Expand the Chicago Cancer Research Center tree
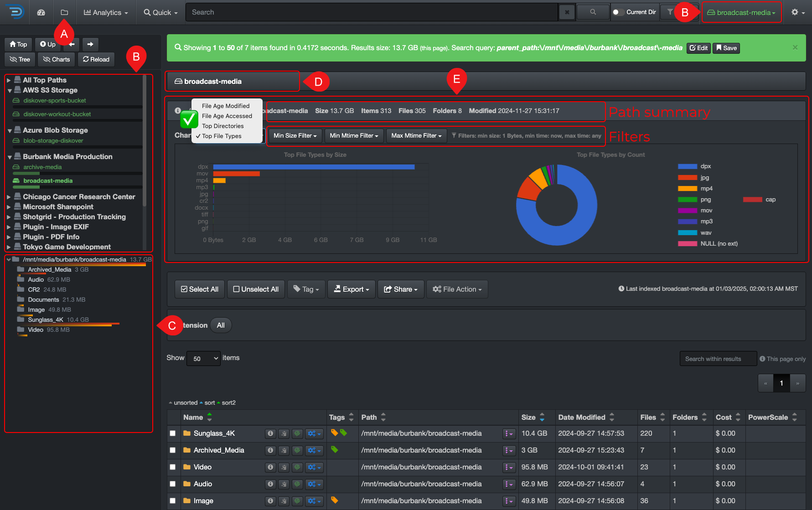Viewport: 812px width, 510px height. click(x=9, y=197)
